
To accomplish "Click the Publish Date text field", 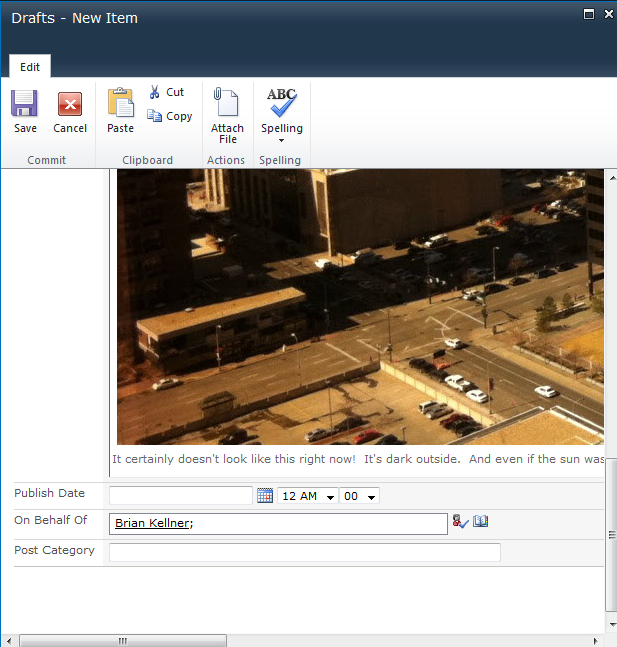I will [x=180, y=496].
